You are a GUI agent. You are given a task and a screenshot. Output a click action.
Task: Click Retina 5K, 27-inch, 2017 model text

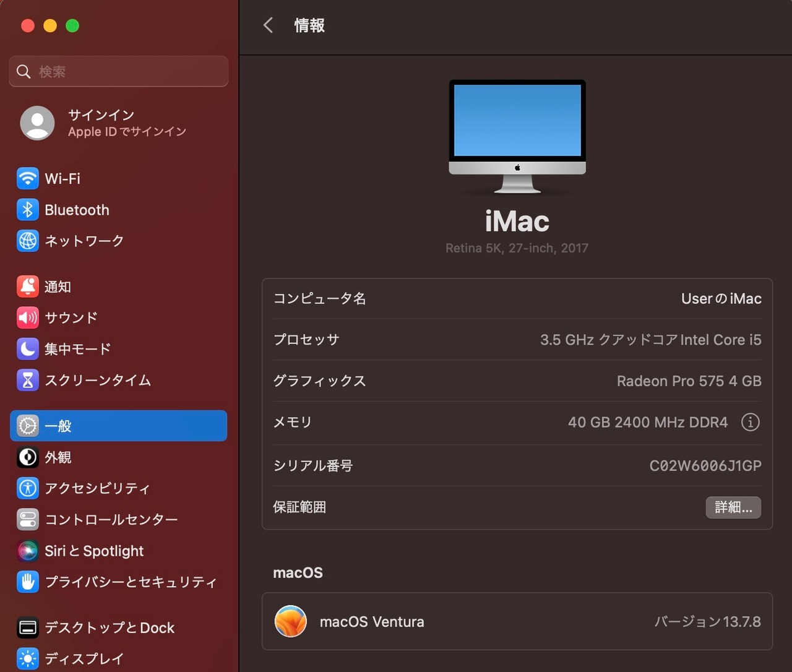pos(517,248)
